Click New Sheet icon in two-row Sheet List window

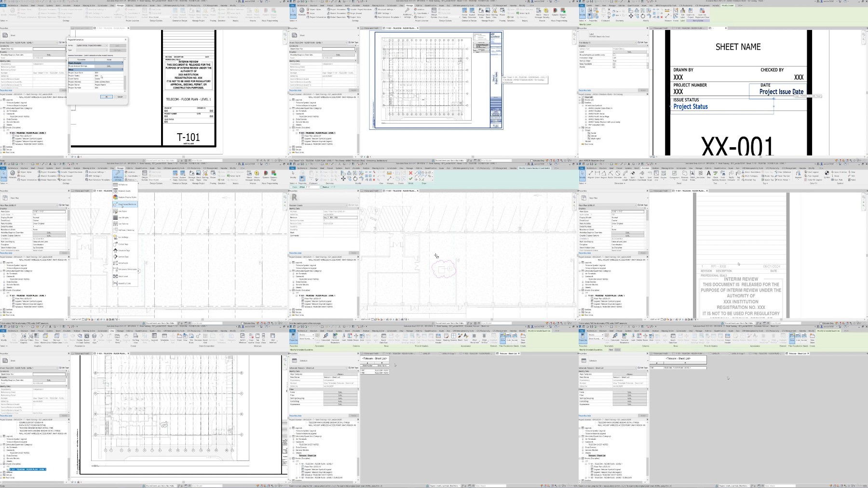coord(523,338)
